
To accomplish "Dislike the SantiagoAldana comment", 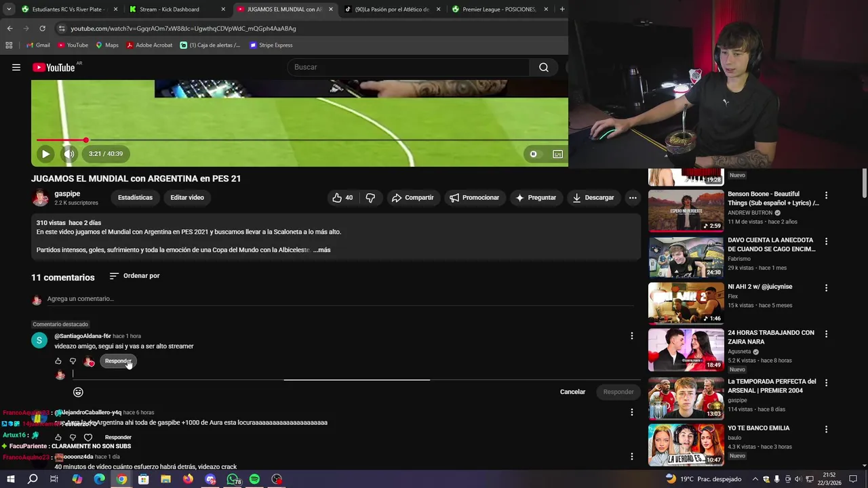I will coord(73,361).
